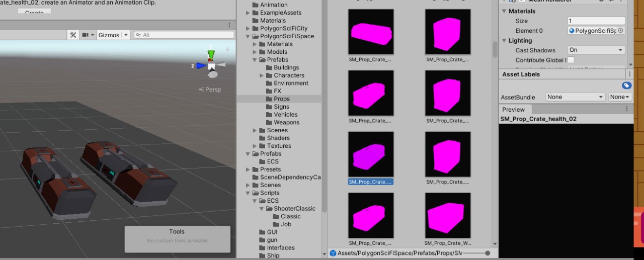Click the SceneDependencyCa folder icon

tap(255, 177)
